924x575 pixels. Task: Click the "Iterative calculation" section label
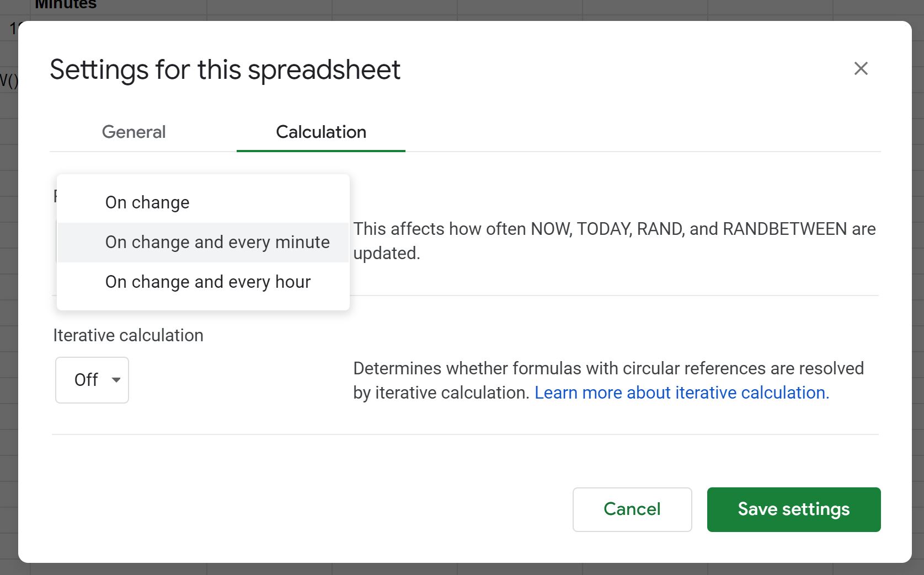point(128,335)
